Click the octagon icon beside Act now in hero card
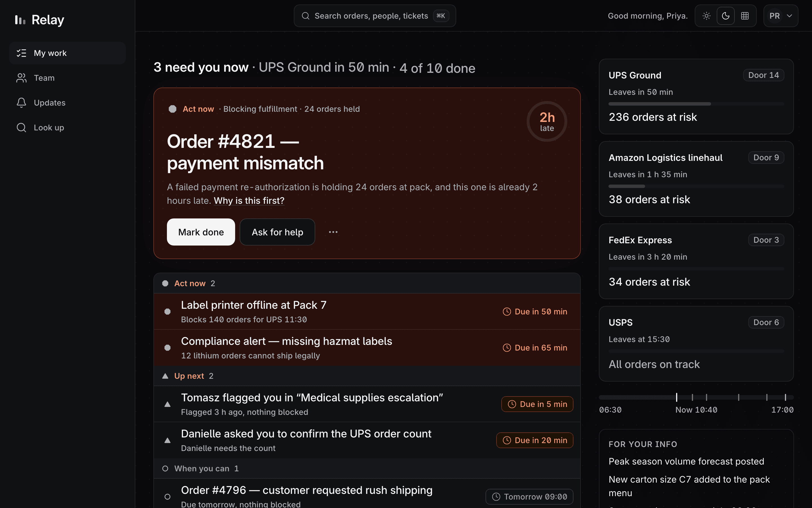The height and width of the screenshot is (508, 812). (173, 109)
